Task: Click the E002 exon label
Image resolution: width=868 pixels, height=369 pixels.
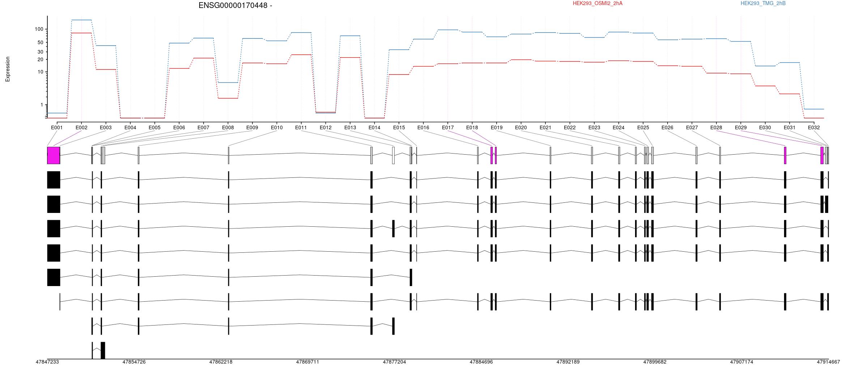Action: coord(81,127)
